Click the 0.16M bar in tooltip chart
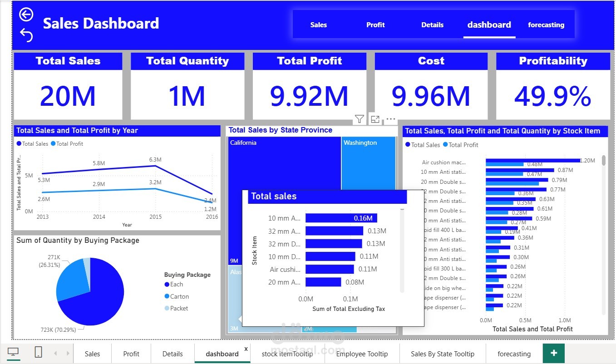This screenshot has height=364, width=616. [x=341, y=218]
